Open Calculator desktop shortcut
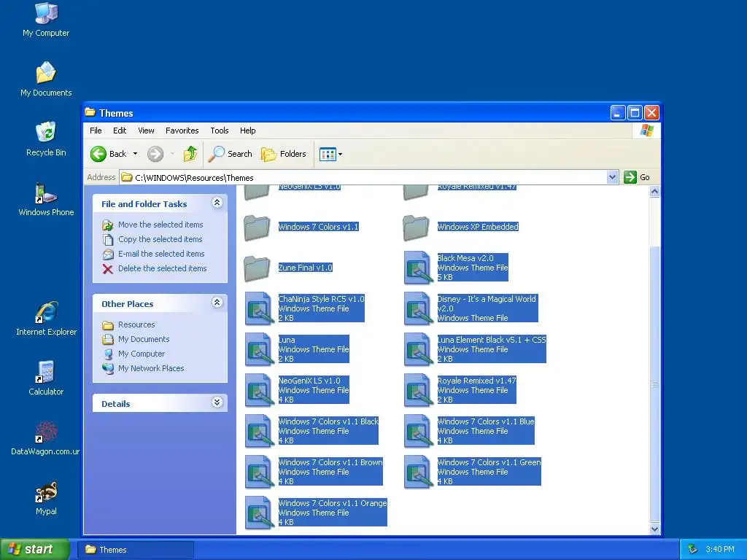 pyautogui.click(x=46, y=378)
